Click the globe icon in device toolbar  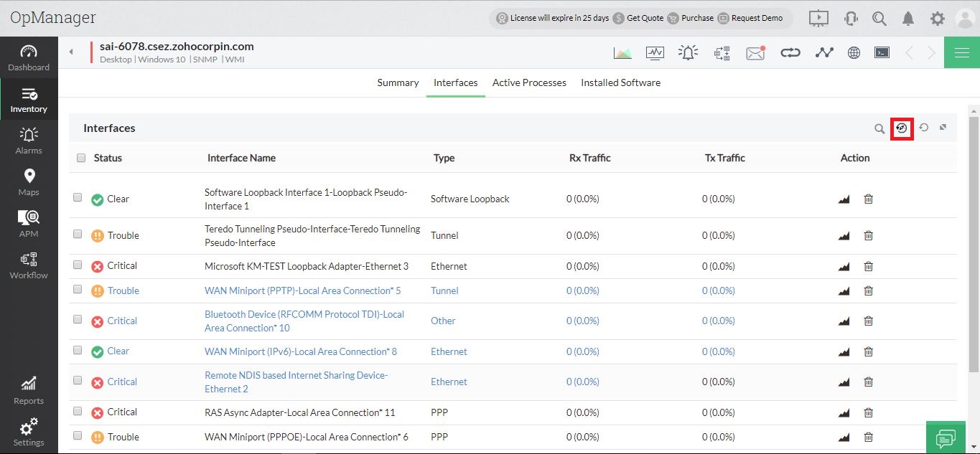[854, 52]
